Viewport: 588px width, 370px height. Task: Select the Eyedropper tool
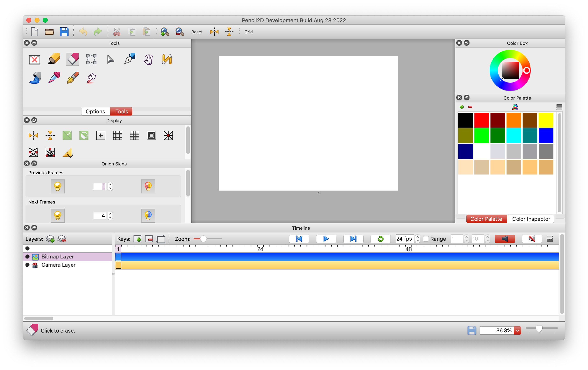click(54, 78)
